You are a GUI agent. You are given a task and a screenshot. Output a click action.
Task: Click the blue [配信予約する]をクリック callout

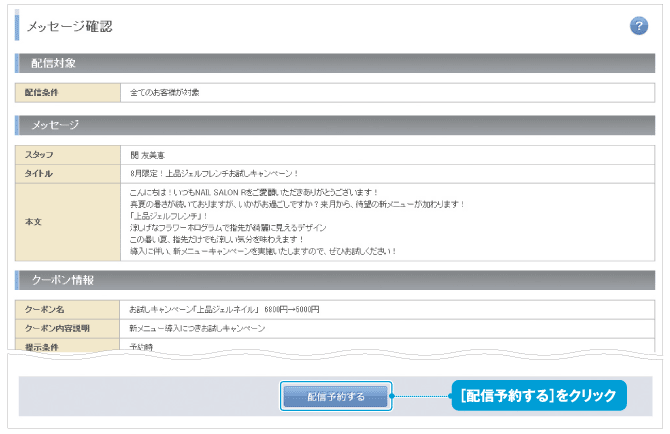point(538,396)
